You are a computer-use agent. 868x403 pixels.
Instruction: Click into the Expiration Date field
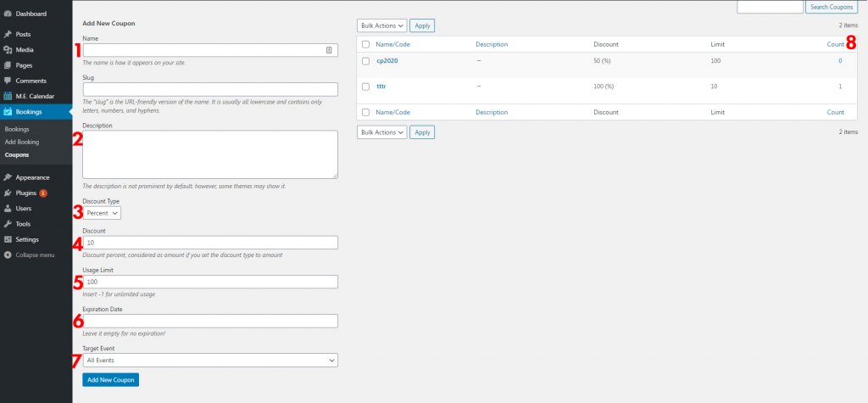point(210,321)
